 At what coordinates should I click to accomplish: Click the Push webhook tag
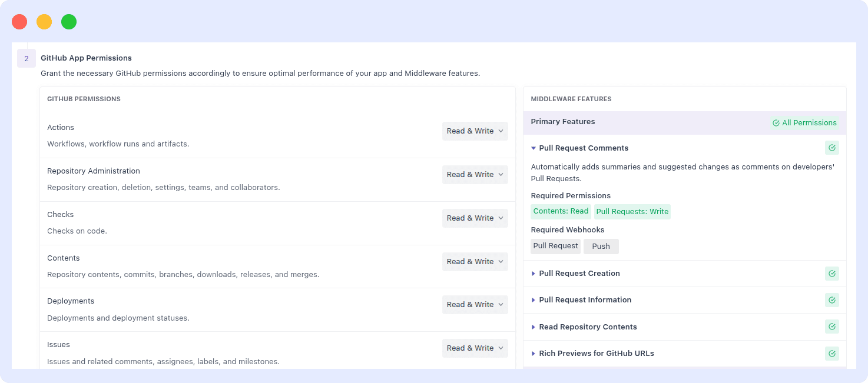[601, 246]
